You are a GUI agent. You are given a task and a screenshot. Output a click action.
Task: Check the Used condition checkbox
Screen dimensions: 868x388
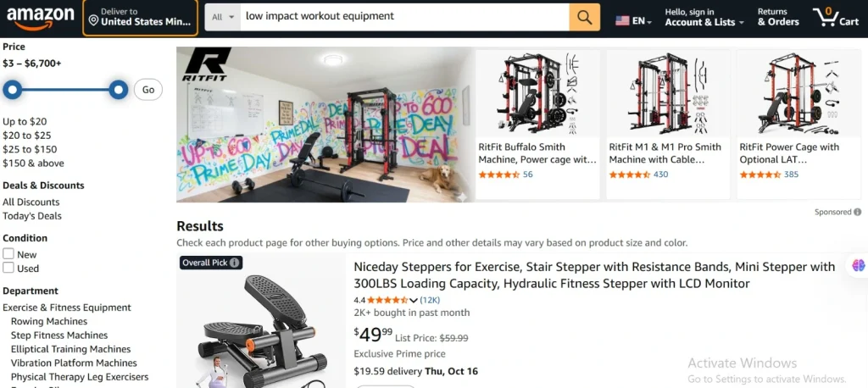click(8, 268)
